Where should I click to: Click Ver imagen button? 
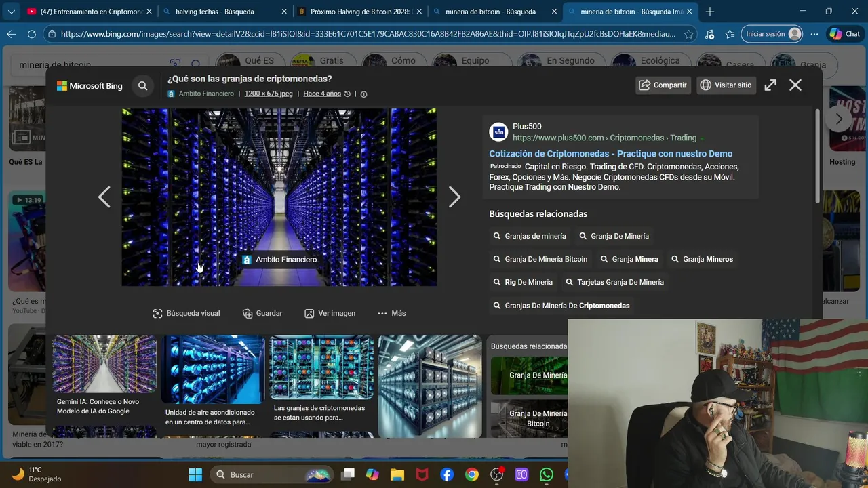click(330, 313)
